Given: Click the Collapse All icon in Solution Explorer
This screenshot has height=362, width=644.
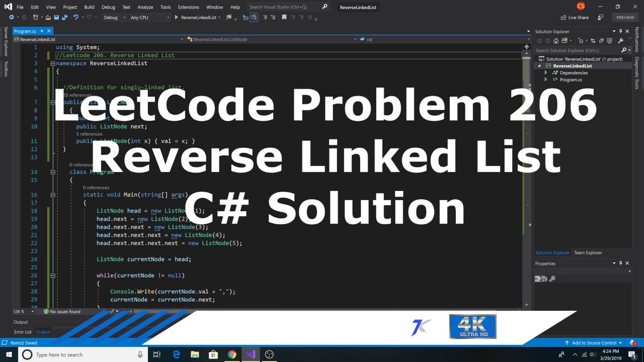Looking at the screenshot, I should (x=601, y=41).
